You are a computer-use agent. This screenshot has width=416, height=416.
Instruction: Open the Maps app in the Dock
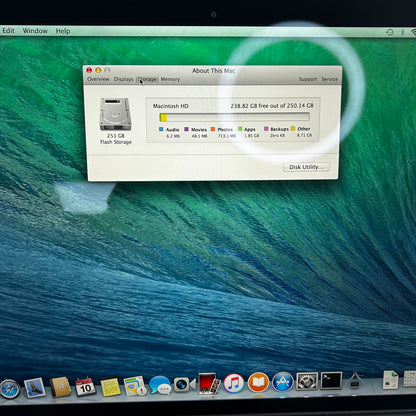[135, 386]
